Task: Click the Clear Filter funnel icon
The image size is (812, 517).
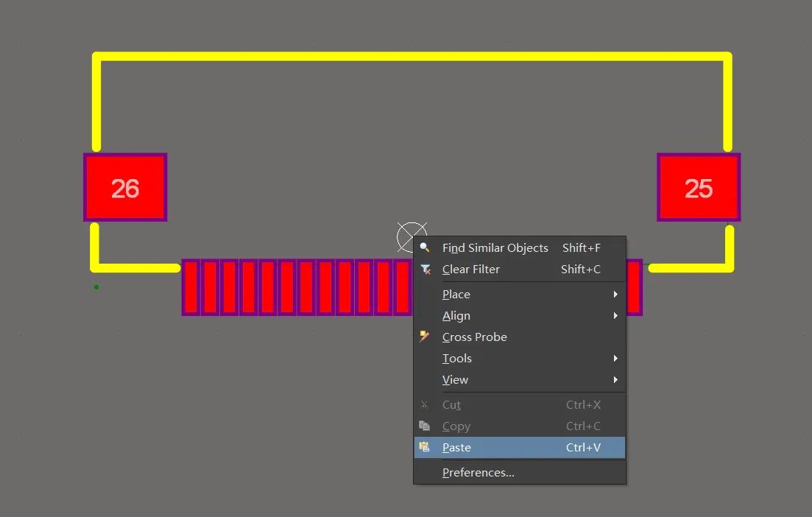Action: point(426,270)
